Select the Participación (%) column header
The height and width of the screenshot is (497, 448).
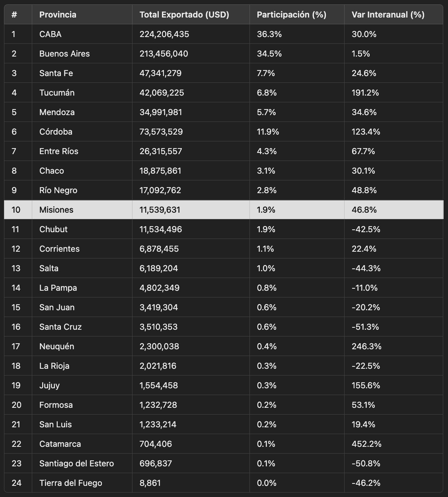tap(292, 15)
